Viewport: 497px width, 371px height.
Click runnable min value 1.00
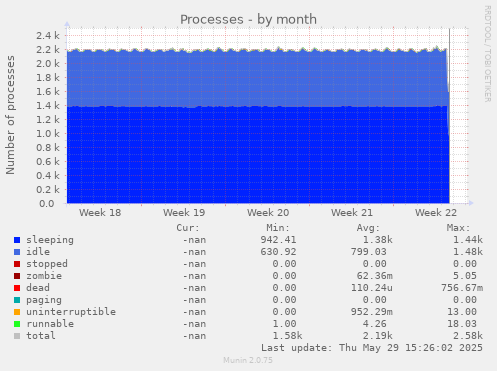pos(284,324)
